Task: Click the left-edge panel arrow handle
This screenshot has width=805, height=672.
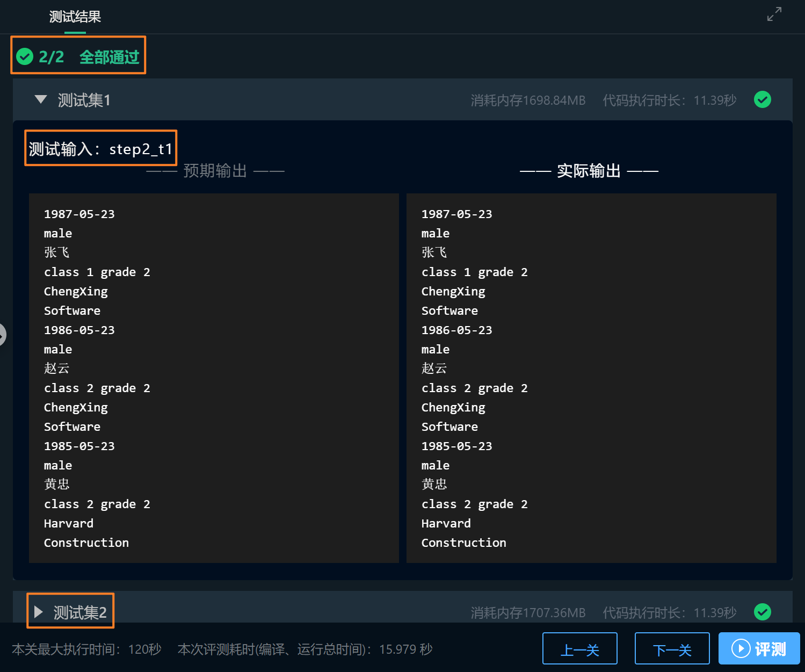Action: 3,335
